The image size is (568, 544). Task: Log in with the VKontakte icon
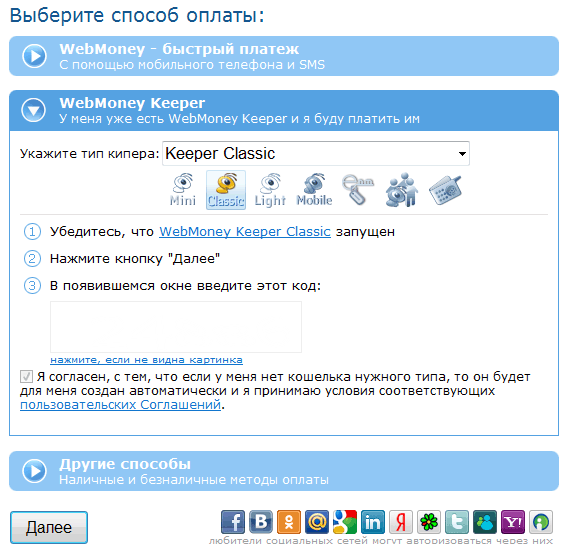click(261, 522)
